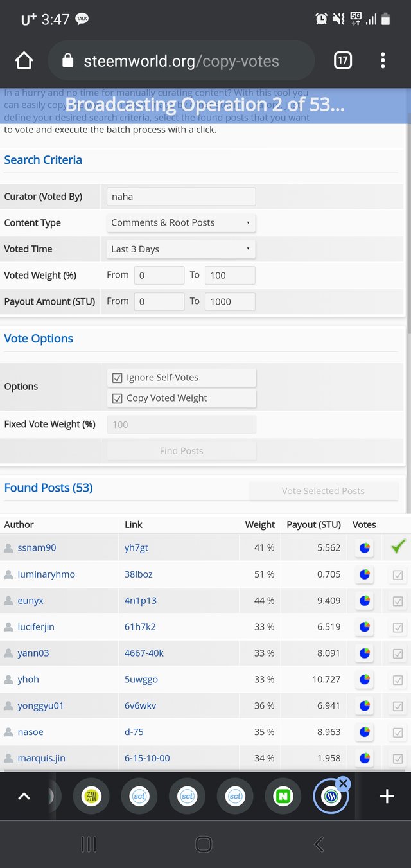Switch to the yellow ZAN app tab

(x=91, y=796)
